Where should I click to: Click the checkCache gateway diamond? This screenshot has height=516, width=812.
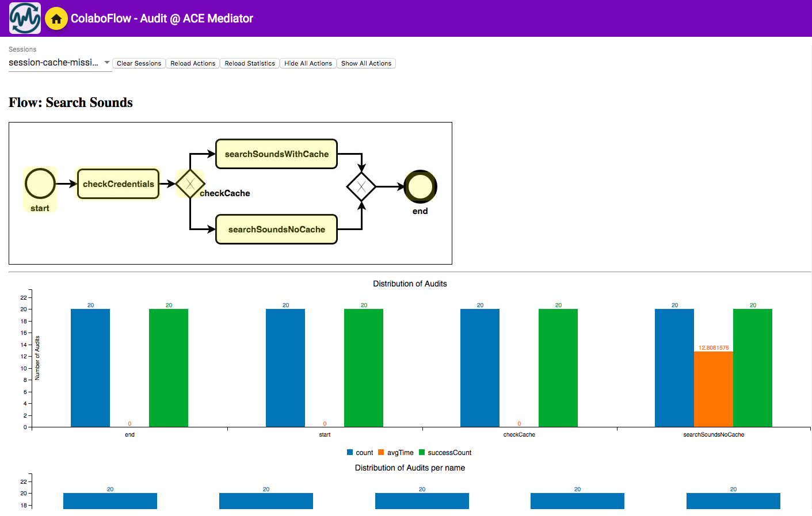(x=190, y=184)
